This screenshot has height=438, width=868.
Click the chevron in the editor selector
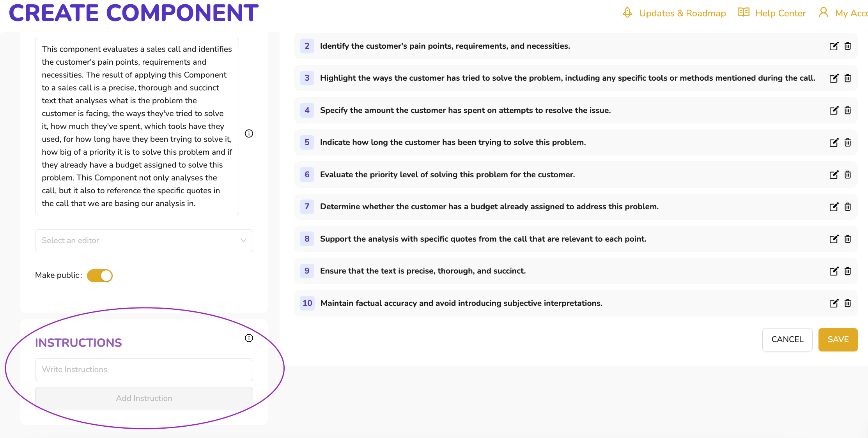[x=243, y=240]
